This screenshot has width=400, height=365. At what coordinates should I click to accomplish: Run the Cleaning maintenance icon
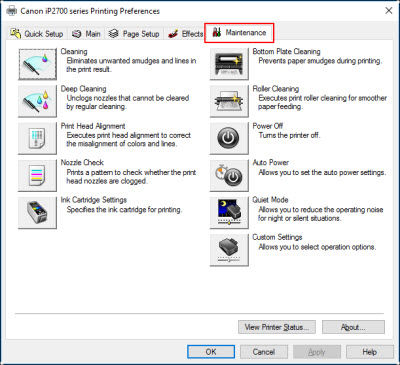click(x=37, y=64)
